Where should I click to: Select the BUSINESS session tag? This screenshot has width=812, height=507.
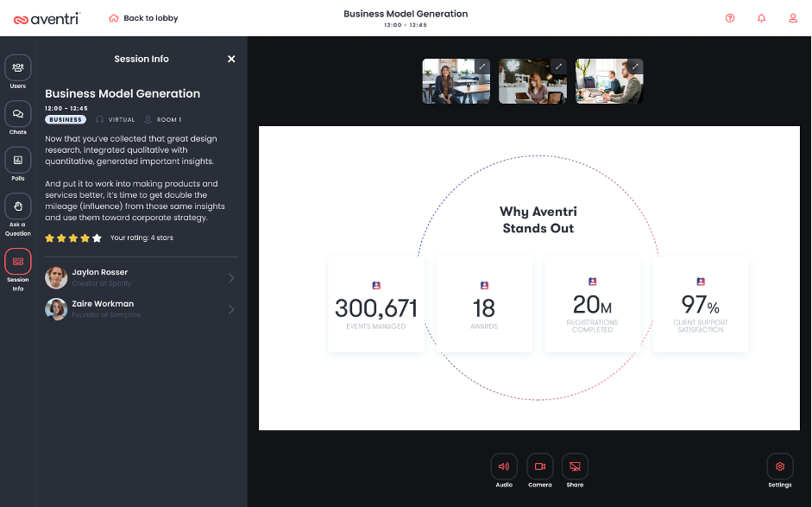(x=65, y=119)
